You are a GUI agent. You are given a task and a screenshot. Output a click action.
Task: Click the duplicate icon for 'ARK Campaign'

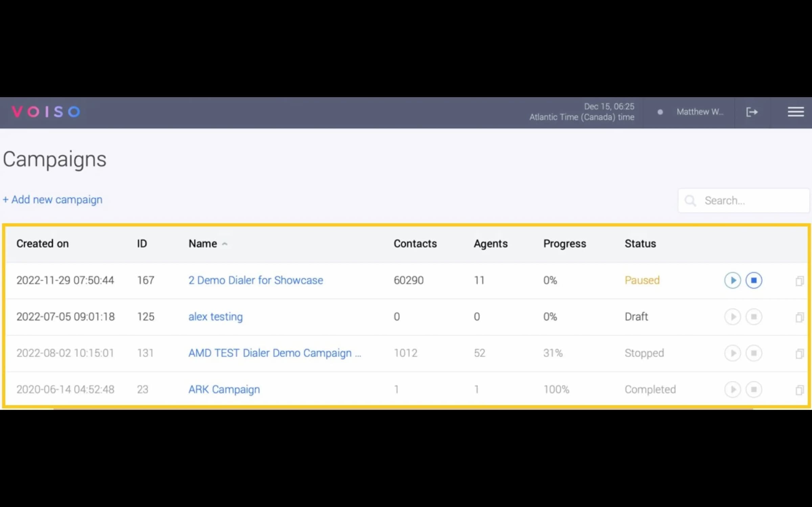pos(798,389)
